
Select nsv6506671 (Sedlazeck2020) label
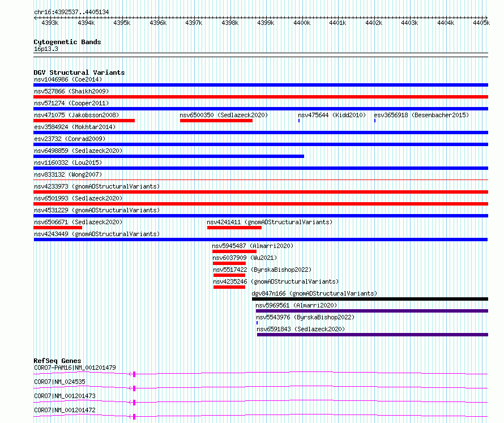pyautogui.click(x=78, y=222)
